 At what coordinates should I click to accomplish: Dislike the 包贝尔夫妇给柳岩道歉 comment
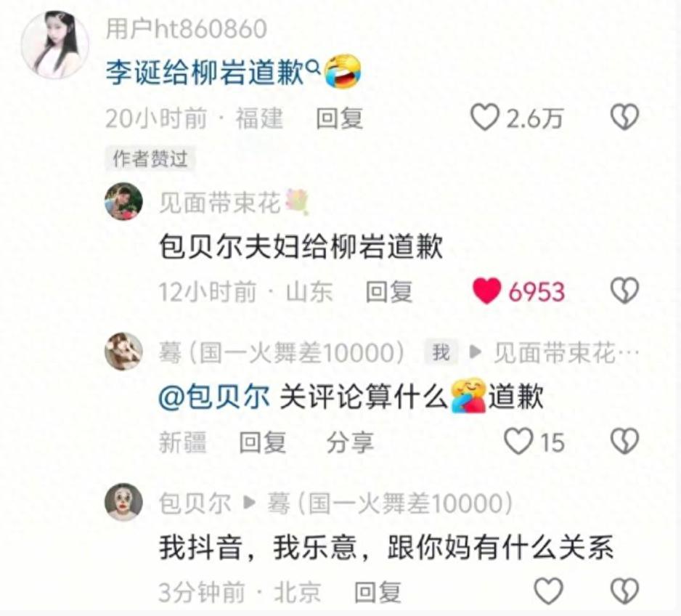pos(624,291)
